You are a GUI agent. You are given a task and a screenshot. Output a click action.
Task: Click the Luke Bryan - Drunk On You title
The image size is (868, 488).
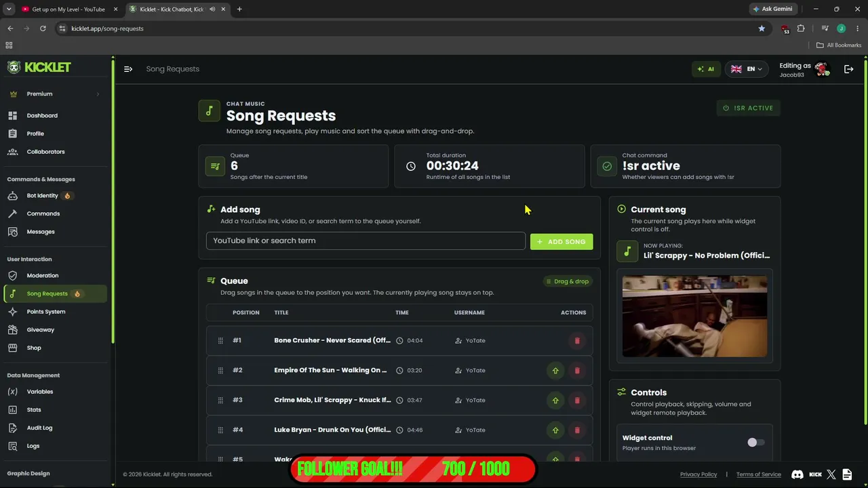pos(332,430)
